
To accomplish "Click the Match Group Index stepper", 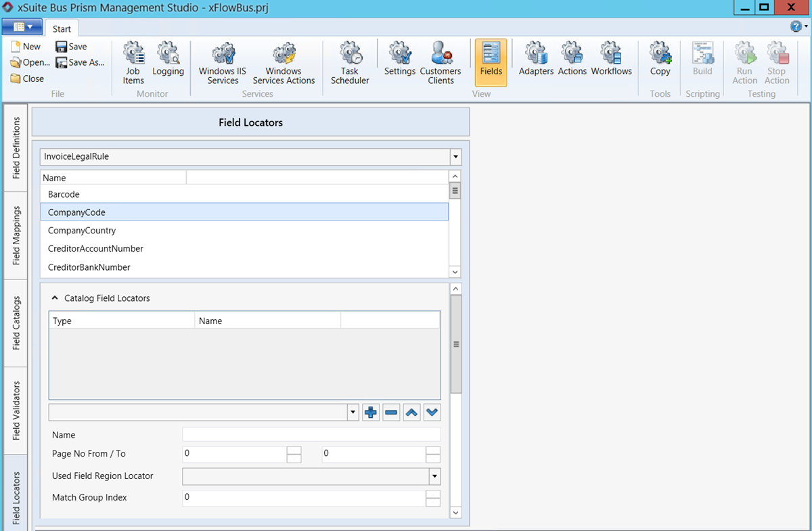I will tap(433, 498).
